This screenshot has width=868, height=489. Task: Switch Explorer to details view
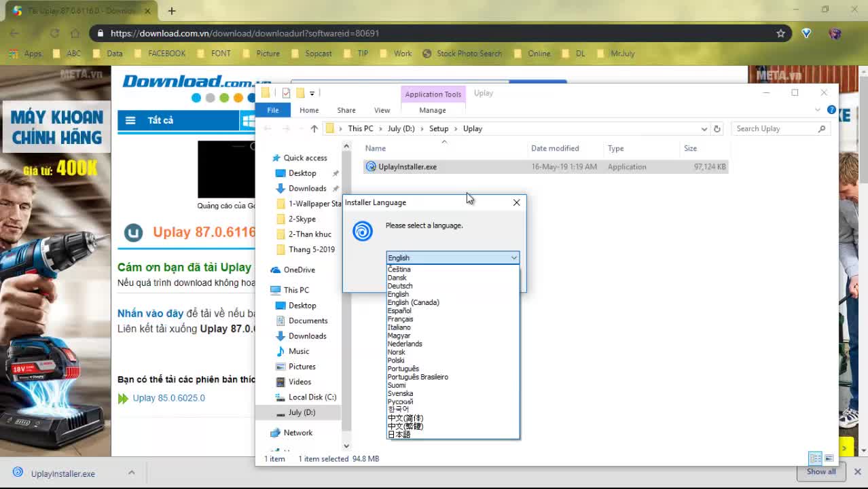click(x=815, y=458)
